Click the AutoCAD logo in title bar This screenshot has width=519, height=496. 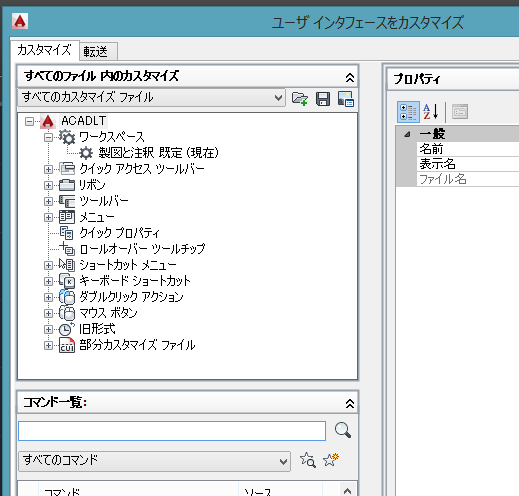(x=20, y=21)
